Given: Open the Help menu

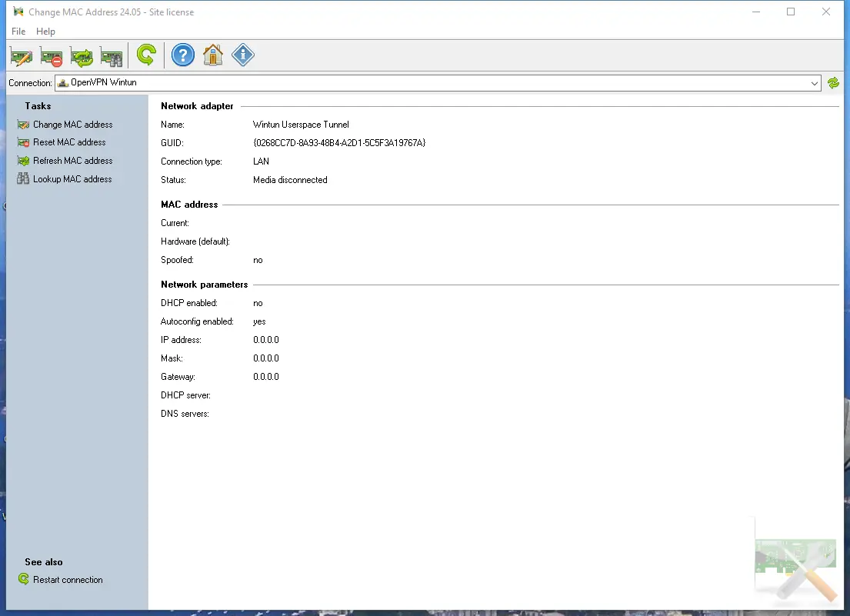Looking at the screenshot, I should pyautogui.click(x=45, y=32).
